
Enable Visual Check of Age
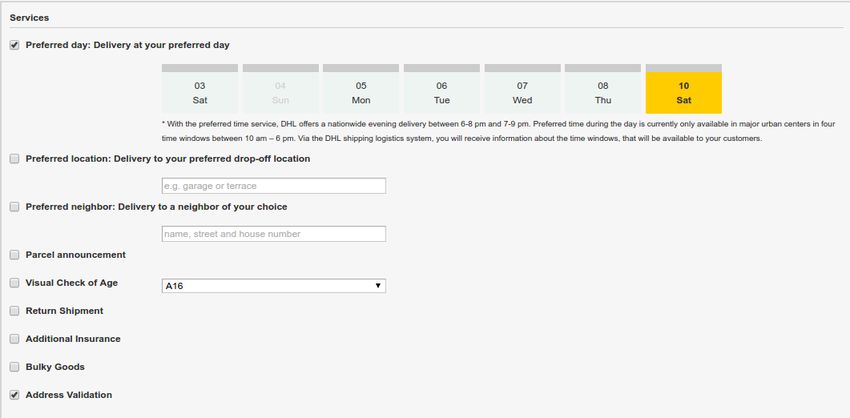pos(14,282)
